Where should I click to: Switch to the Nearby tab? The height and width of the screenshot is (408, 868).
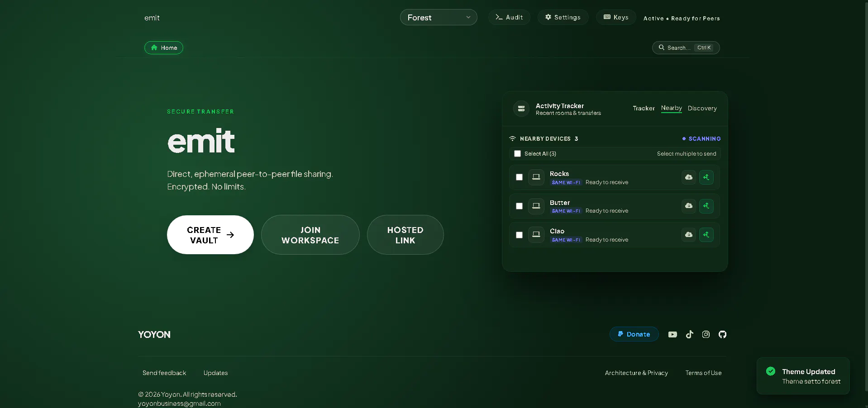point(671,108)
